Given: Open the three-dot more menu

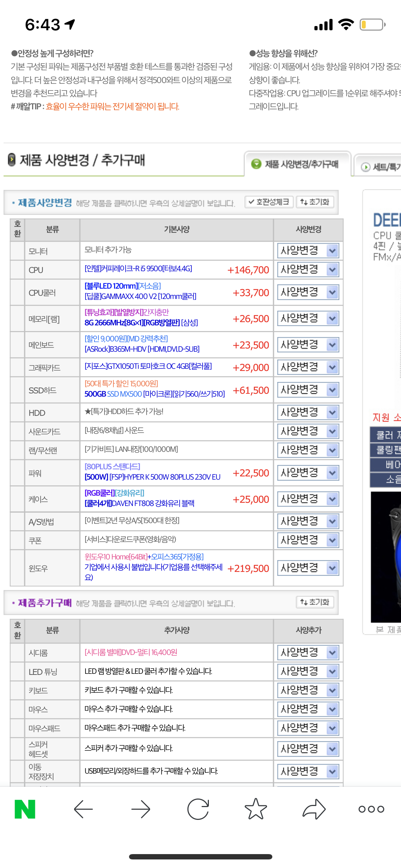Looking at the screenshot, I should pyautogui.click(x=371, y=809).
